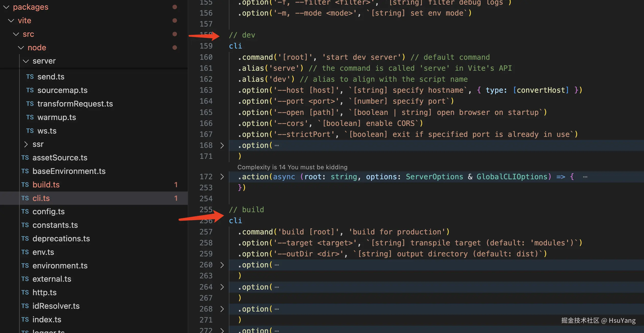Click the TS icon next to cli.ts
The width and height of the screenshot is (644, 333).
(x=25, y=198)
